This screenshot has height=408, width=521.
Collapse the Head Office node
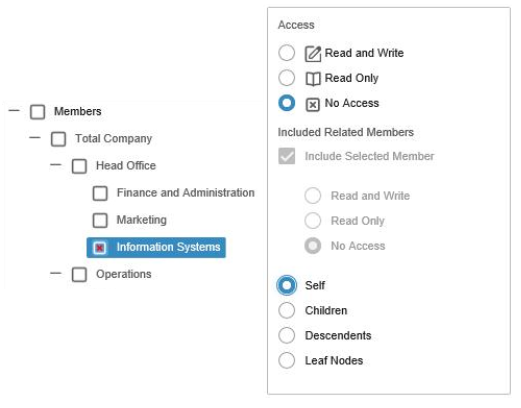pos(56,165)
